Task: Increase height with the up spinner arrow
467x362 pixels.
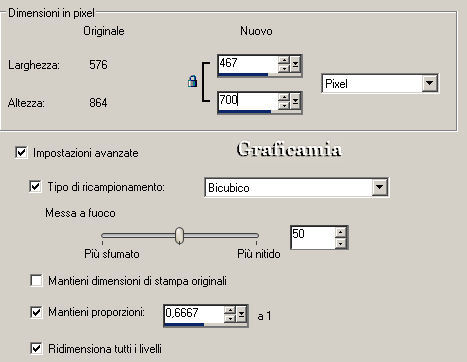Action: (x=284, y=97)
